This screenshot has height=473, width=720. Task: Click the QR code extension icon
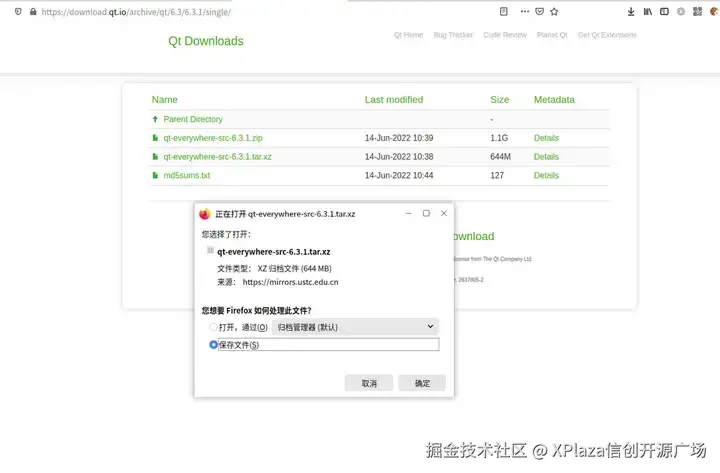[x=698, y=11]
